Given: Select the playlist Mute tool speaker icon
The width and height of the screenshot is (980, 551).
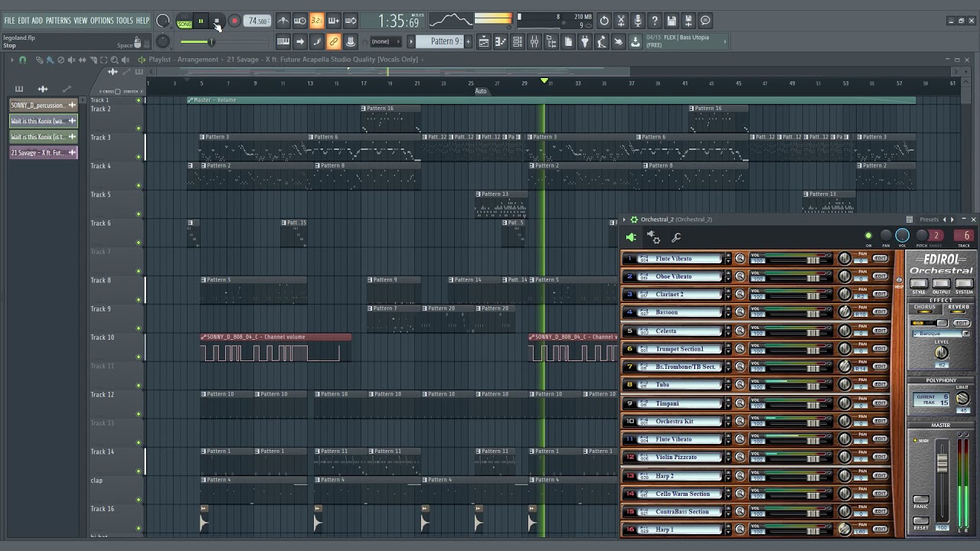Looking at the screenshot, I should [72, 60].
